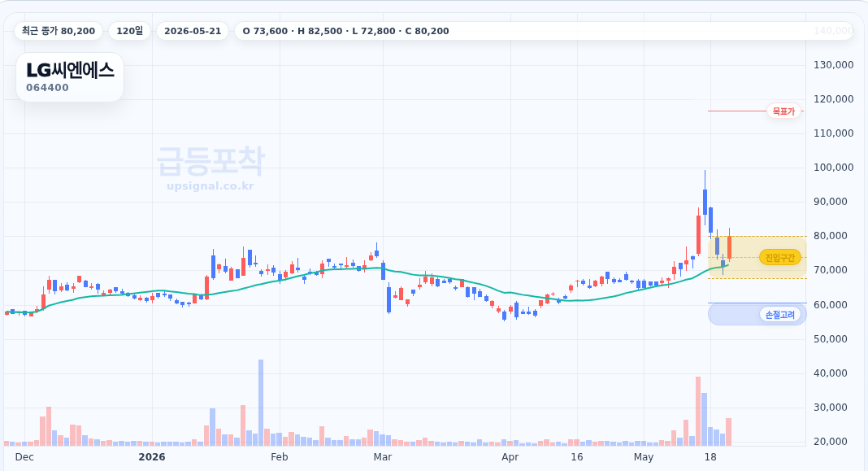Click the 2026 time axis label

pyautogui.click(x=152, y=457)
